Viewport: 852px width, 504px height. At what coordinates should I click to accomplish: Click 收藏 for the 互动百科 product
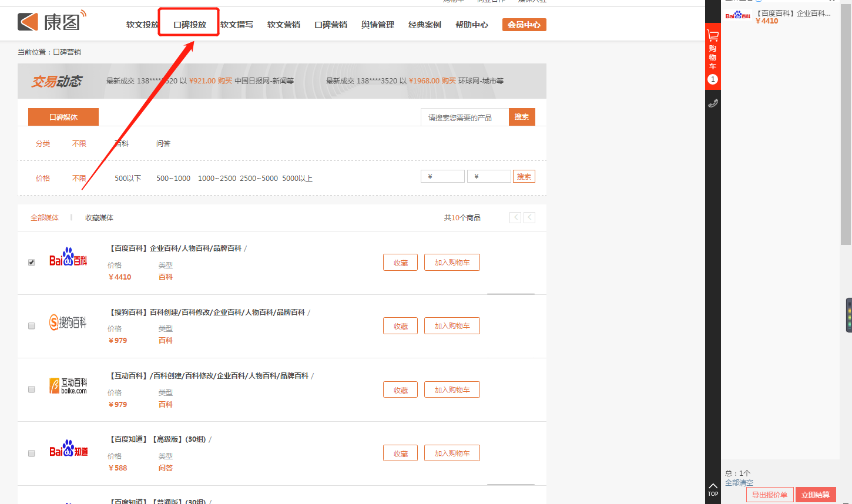pos(401,389)
